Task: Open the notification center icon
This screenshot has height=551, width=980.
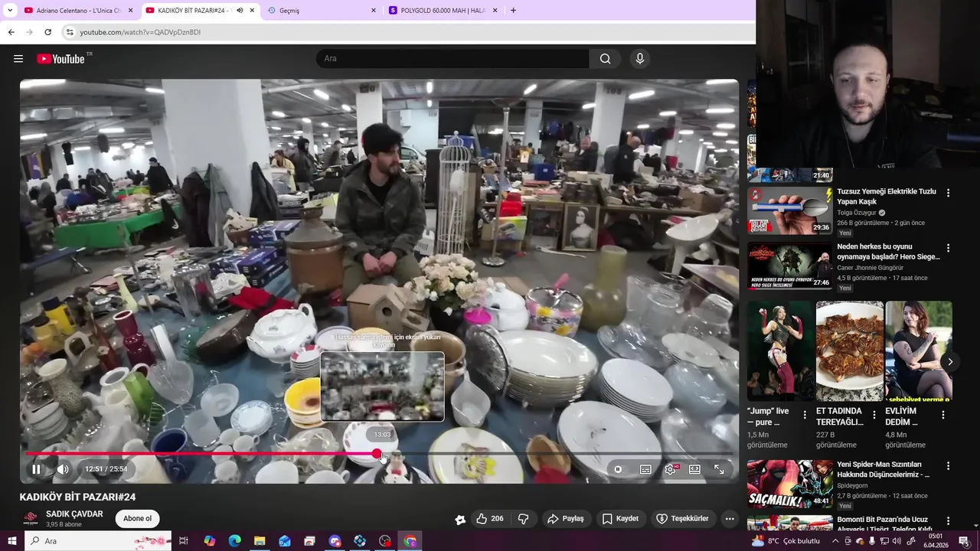Action: (964, 541)
